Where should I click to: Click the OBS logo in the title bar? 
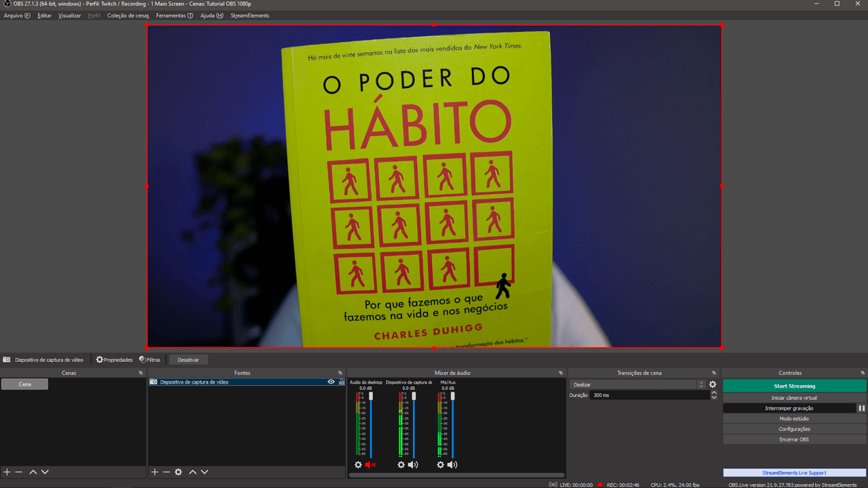coord(7,4)
